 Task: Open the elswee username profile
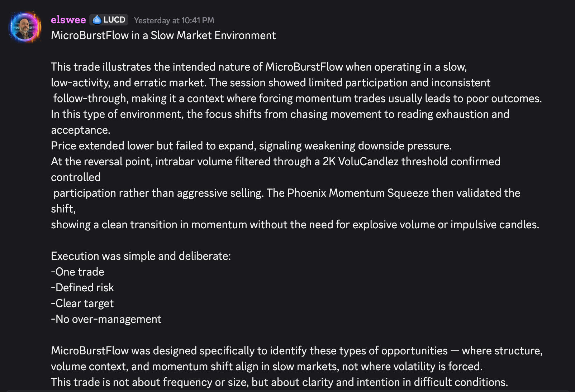(68, 20)
